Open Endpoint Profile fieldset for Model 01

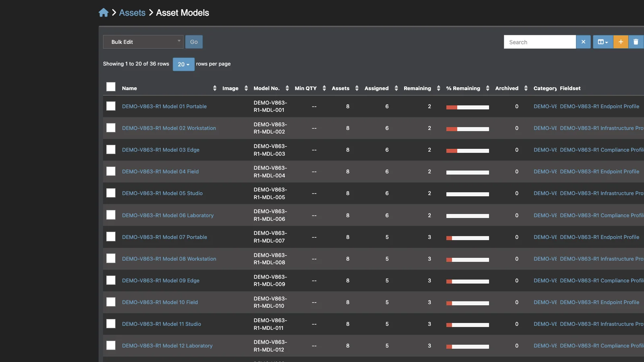599,106
